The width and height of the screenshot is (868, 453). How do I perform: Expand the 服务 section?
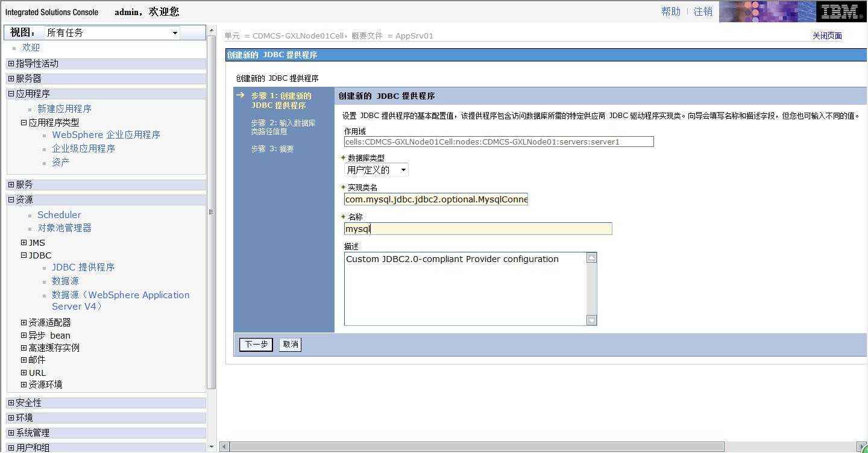11,184
